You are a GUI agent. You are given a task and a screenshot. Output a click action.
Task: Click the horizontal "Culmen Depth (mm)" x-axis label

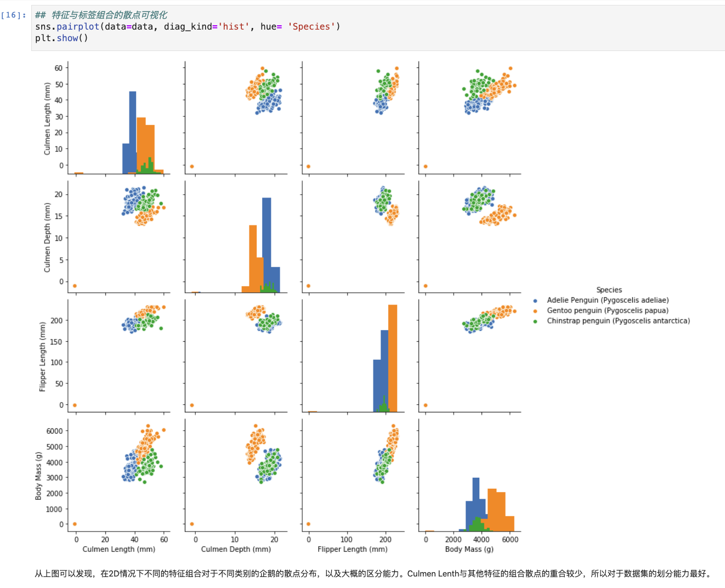click(236, 549)
